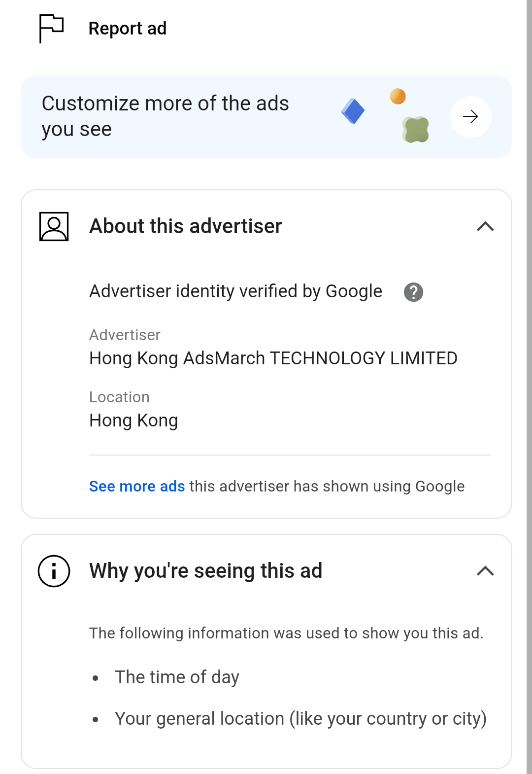Click the Report ad flag icon
Viewport: 532px width, 774px height.
point(51,29)
